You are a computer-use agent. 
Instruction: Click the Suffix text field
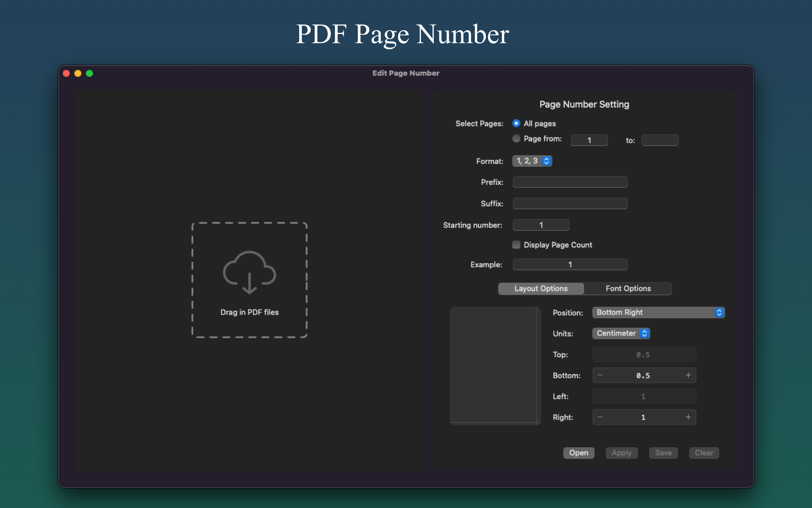click(570, 203)
